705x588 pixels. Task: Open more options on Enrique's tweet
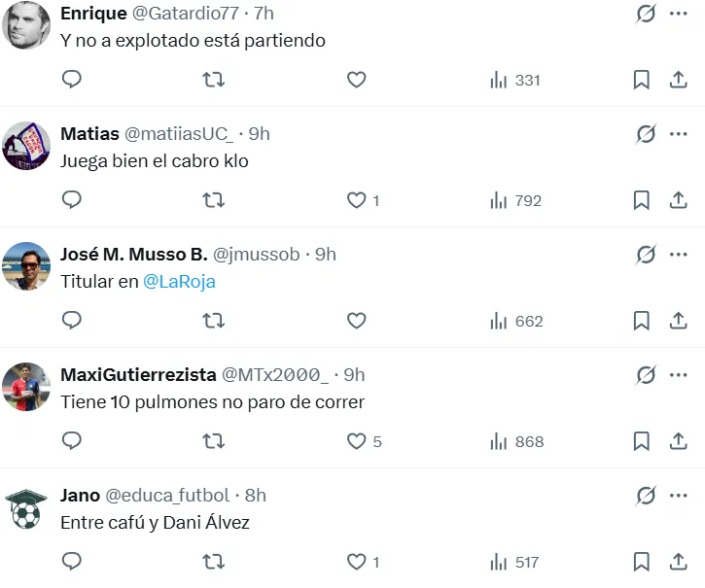tap(678, 14)
